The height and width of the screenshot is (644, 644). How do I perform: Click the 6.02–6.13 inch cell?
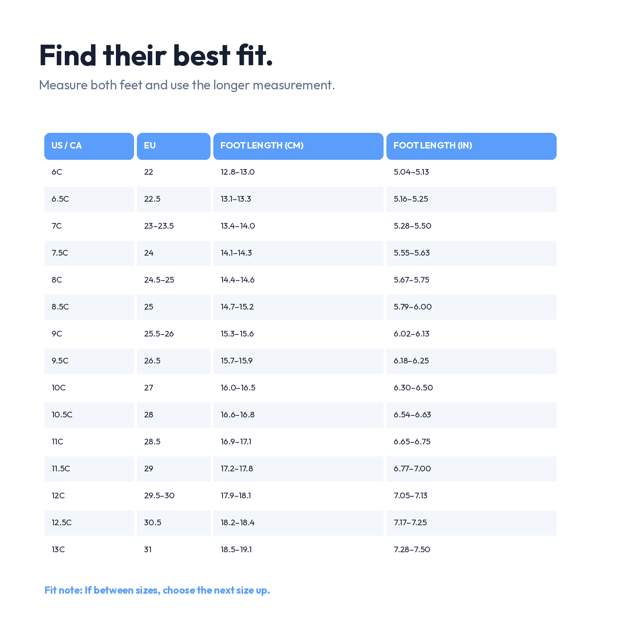coord(471,334)
